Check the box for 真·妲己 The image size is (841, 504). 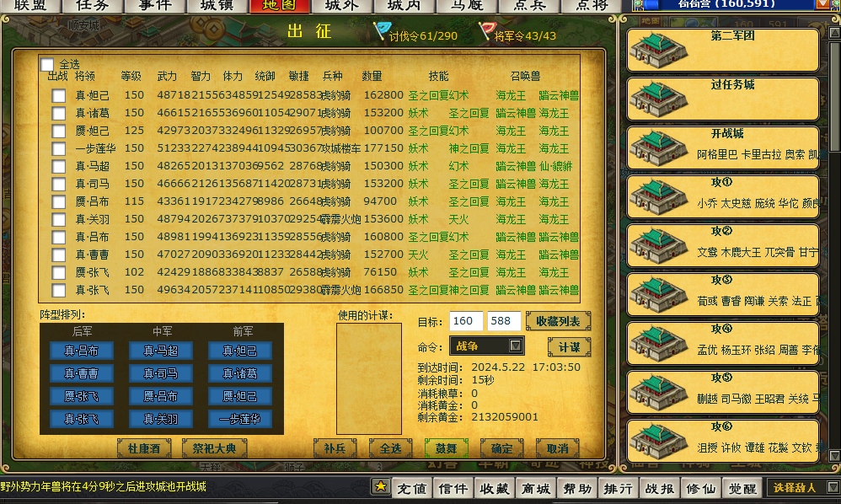(x=58, y=95)
